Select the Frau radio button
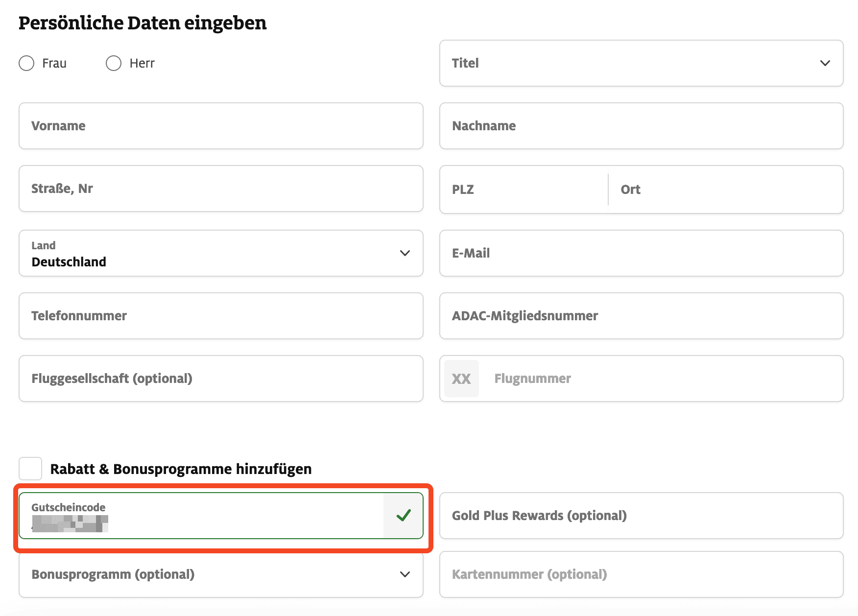This screenshot has width=858, height=616. tap(26, 63)
